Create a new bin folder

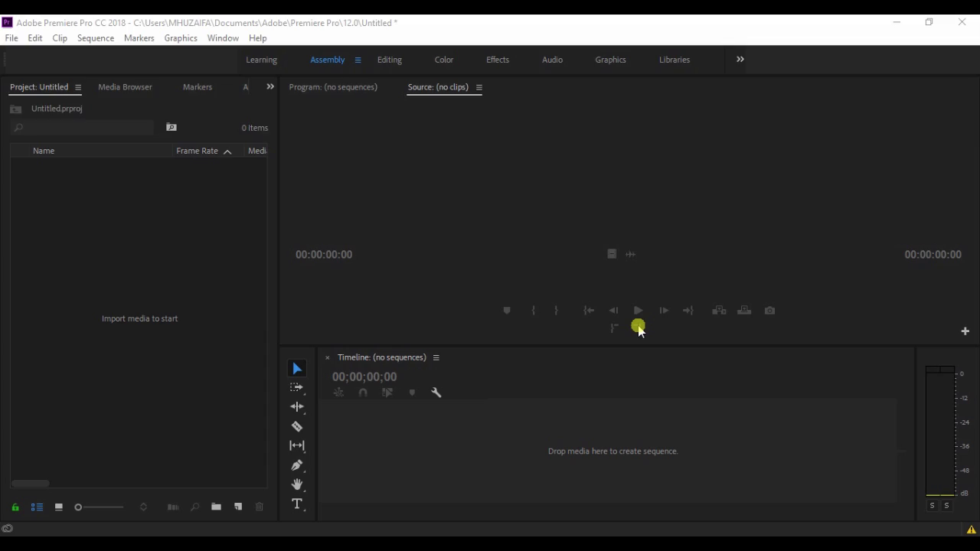pos(216,507)
